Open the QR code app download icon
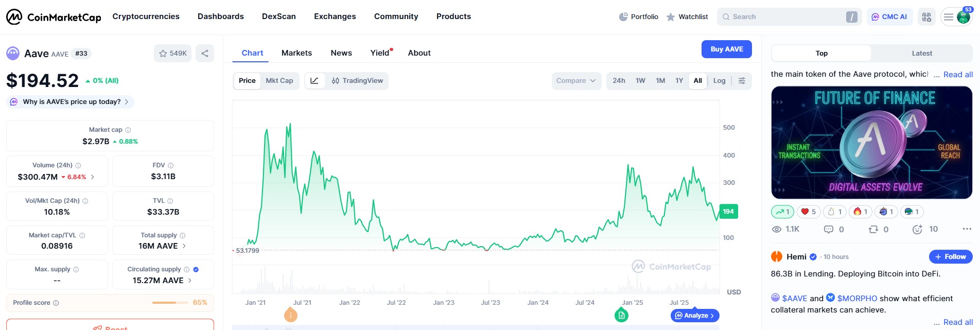 pyautogui.click(x=926, y=17)
